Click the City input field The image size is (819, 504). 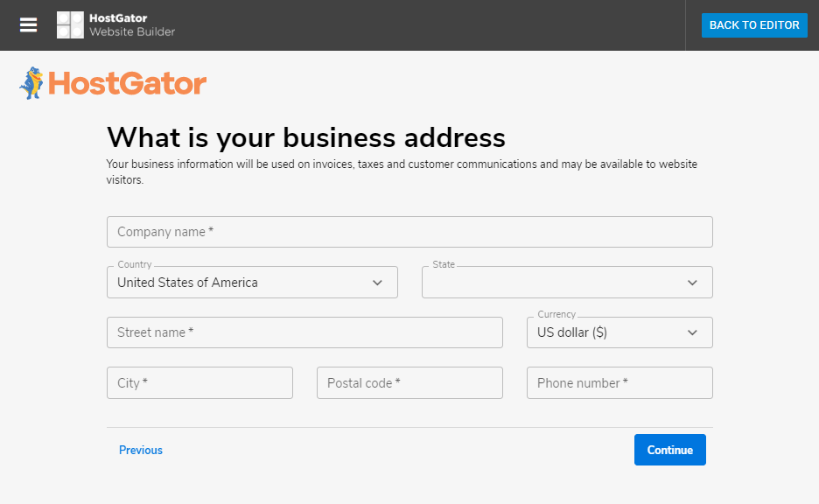point(199,382)
